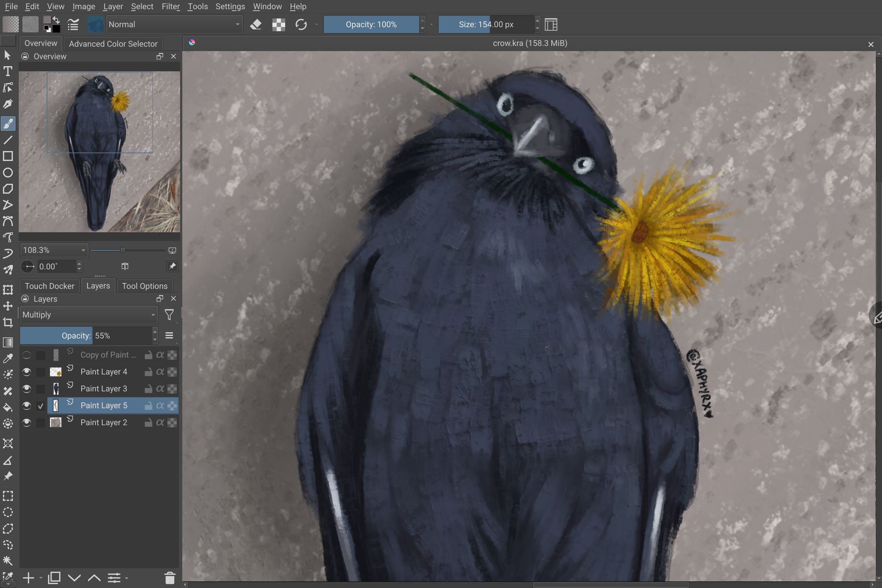882x588 pixels.
Task: Open the Filter menu
Action: pyautogui.click(x=170, y=6)
